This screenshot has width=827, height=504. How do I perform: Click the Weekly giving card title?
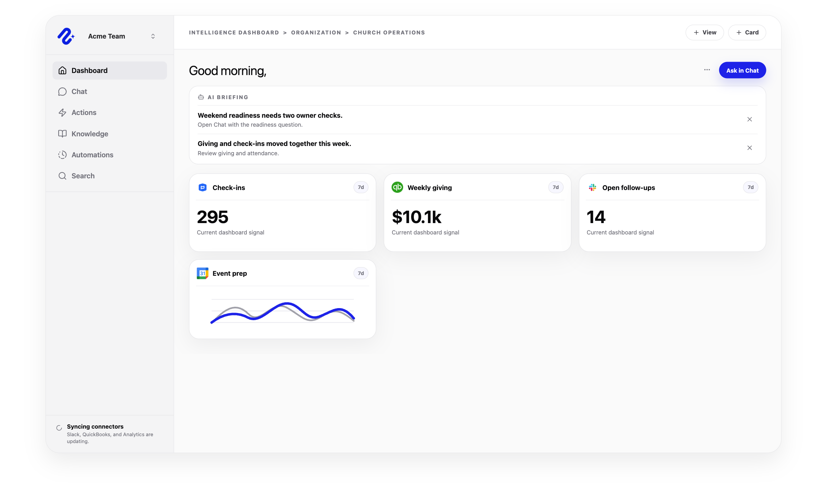coord(430,188)
